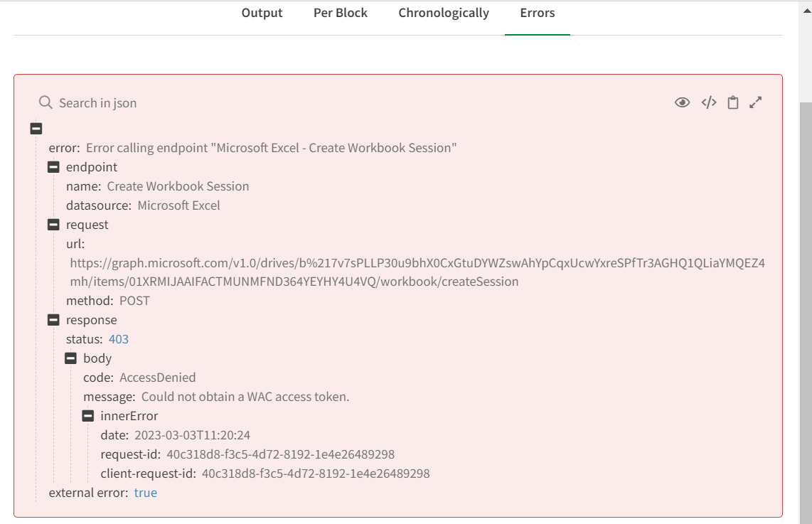Click the vertical scrollbar on the right
The height and width of the screenshot is (524, 812).
pyautogui.click(x=805, y=284)
